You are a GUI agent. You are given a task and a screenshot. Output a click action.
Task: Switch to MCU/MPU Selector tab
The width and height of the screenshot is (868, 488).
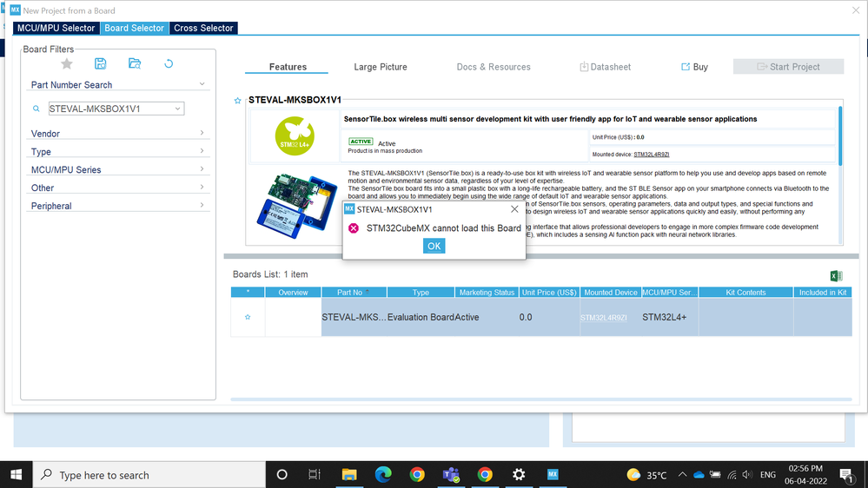[56, 28]
